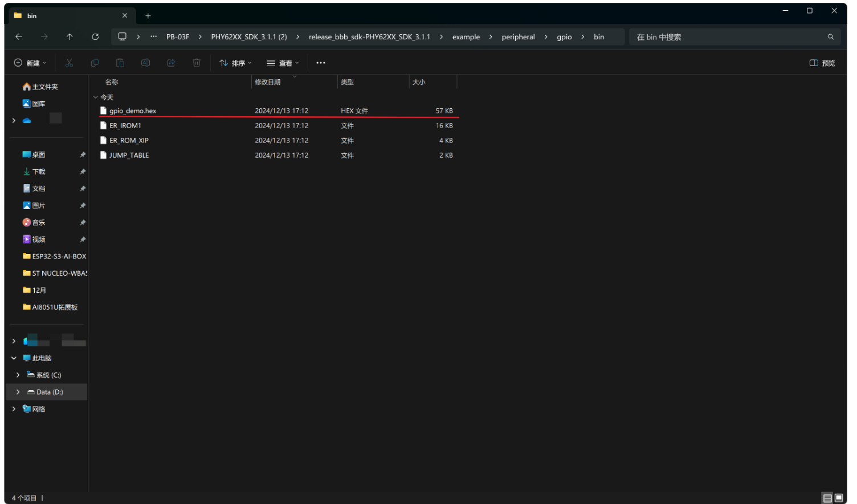Click the This PC monitor breadcrumb icon
This screenshot has height=504, width=857.
[x=122, y=36]
